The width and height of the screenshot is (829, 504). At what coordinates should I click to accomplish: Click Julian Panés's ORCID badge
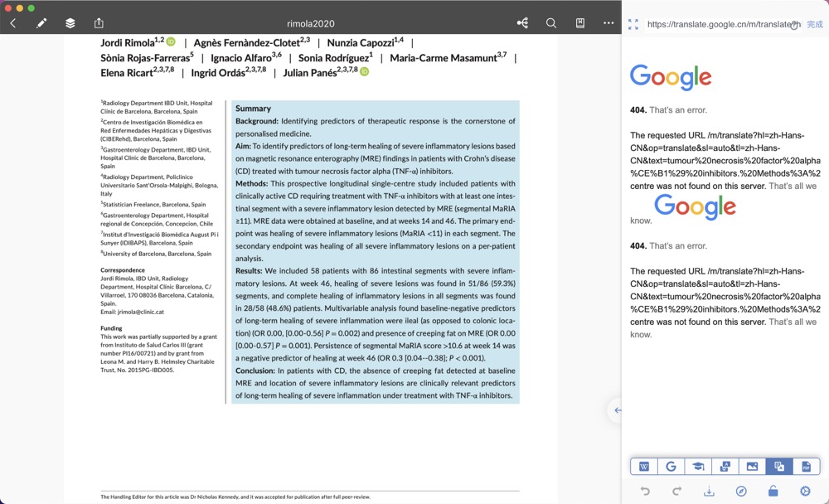(x=364, y=71)
